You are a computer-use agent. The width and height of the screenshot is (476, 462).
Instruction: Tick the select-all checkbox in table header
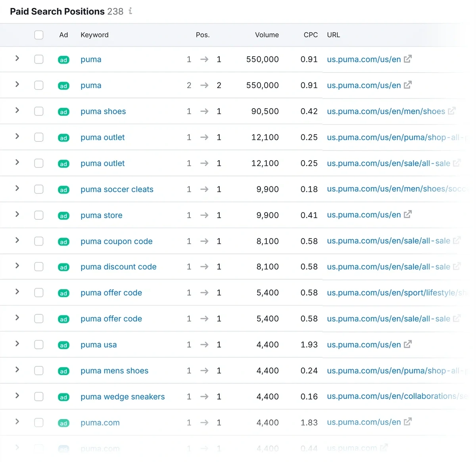39,35
